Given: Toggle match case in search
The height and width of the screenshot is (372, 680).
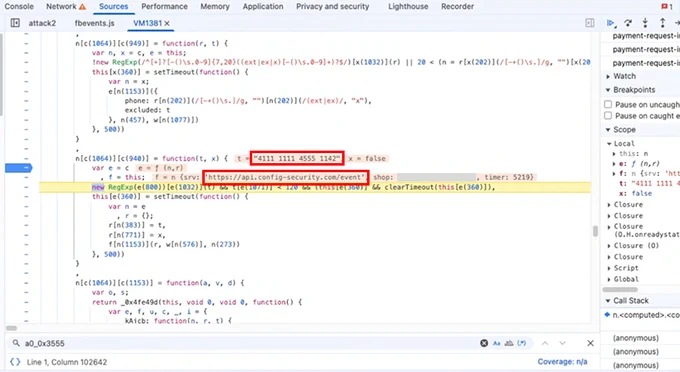Looking at the screenshot, I should [497, 343].
